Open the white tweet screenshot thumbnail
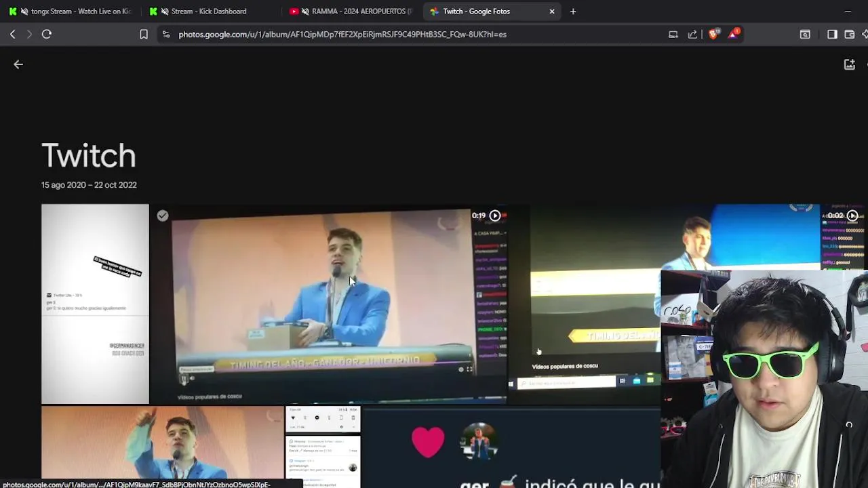 click(x=95, y=304)
